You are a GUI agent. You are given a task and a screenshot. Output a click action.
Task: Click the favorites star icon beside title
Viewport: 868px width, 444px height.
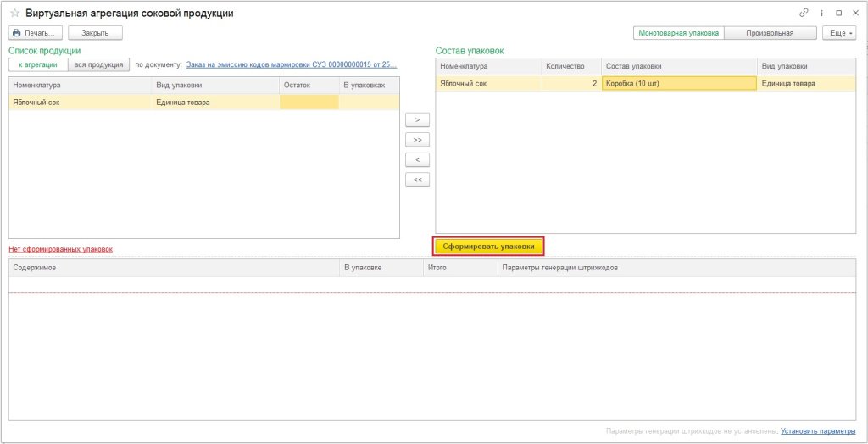pyautogui.click(x=14, y=14)
